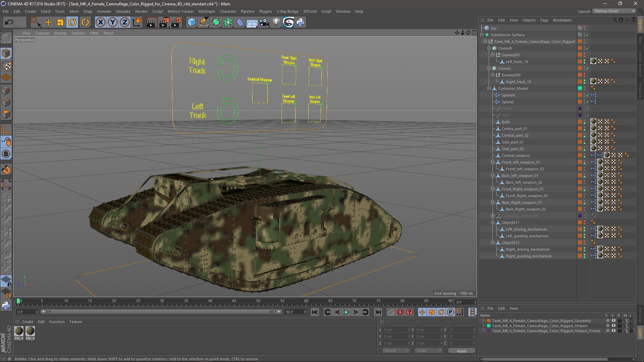Select the Move tool icon

48,22
